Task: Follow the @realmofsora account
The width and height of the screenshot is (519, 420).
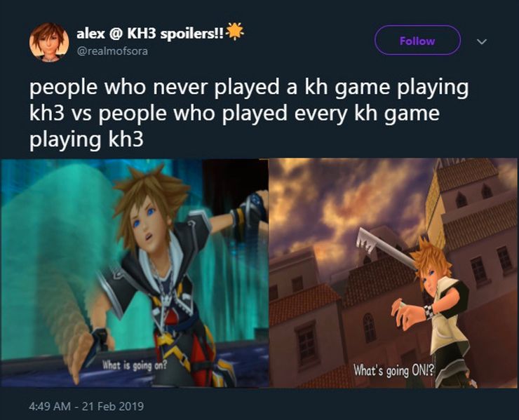Action: [x=417, y=41]
